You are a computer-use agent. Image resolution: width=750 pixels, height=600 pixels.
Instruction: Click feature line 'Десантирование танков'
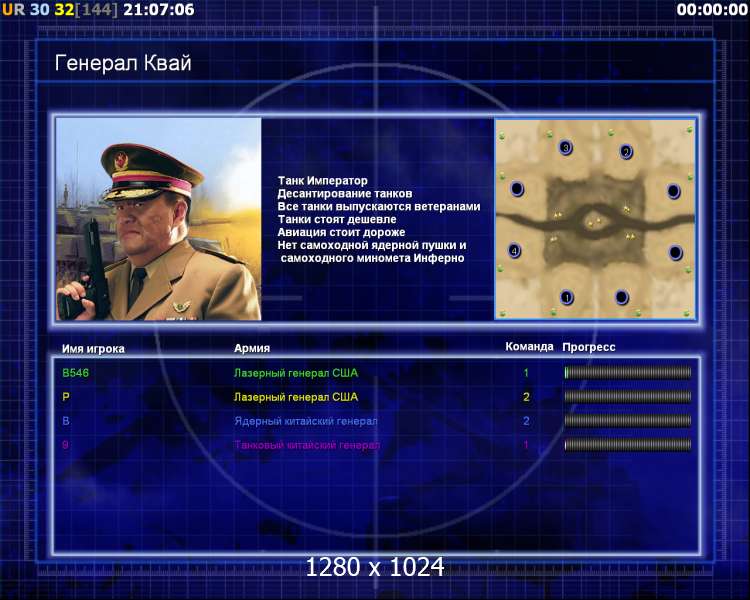pos(345,194)
